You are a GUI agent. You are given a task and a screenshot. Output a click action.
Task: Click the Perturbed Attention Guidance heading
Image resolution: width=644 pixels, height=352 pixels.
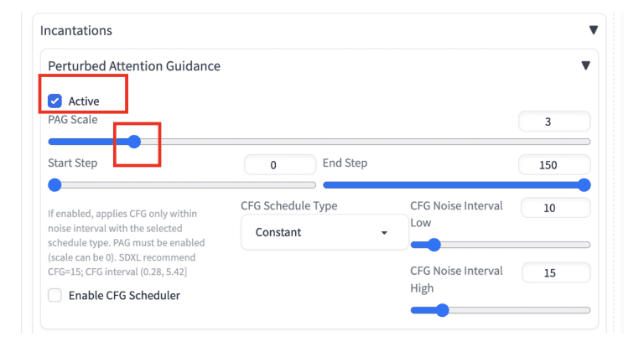pos(134,65)
